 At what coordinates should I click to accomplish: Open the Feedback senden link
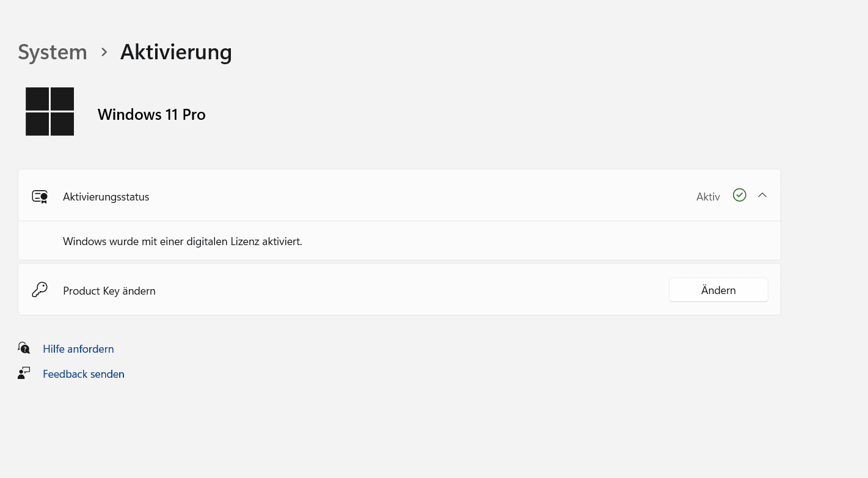point(84,374)
